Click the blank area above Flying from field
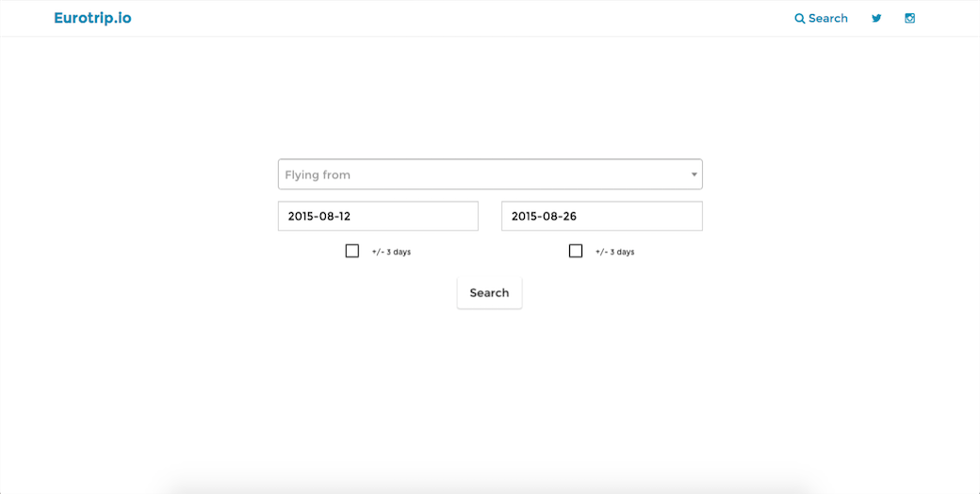980x494 pixels. (x=490, y=100)
